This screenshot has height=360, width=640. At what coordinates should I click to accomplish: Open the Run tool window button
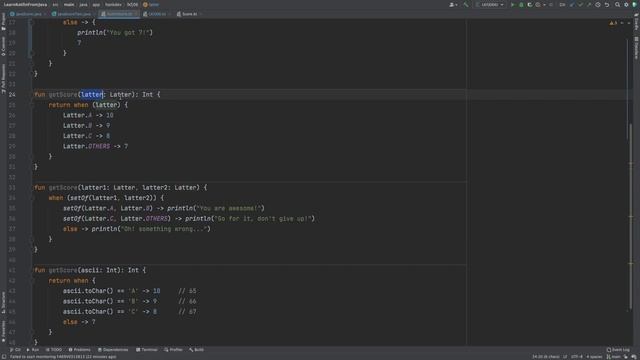(33, 350)
